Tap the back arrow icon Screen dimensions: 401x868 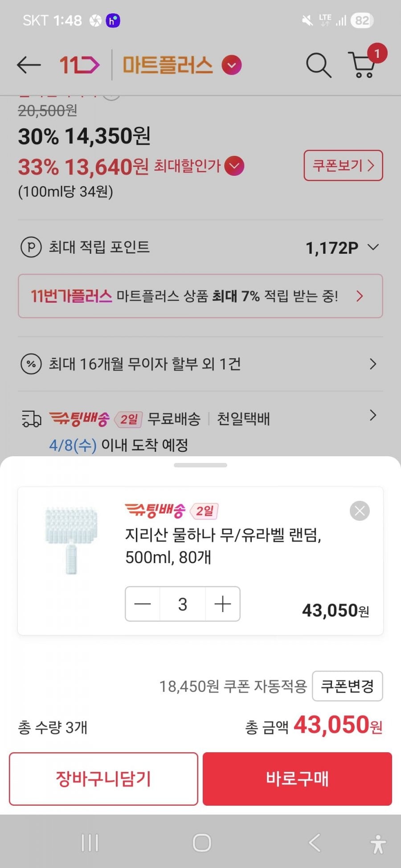(29, 65)
